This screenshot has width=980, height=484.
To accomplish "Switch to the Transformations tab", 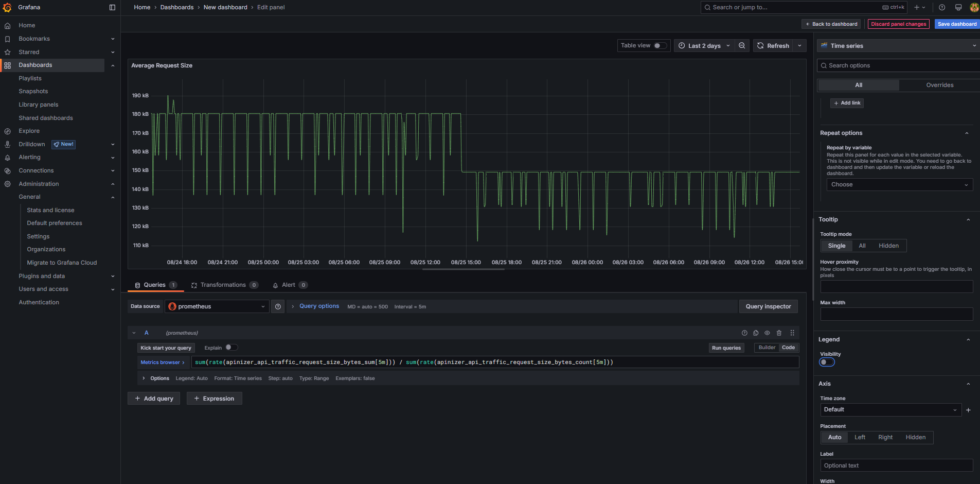I will (224, 285).
